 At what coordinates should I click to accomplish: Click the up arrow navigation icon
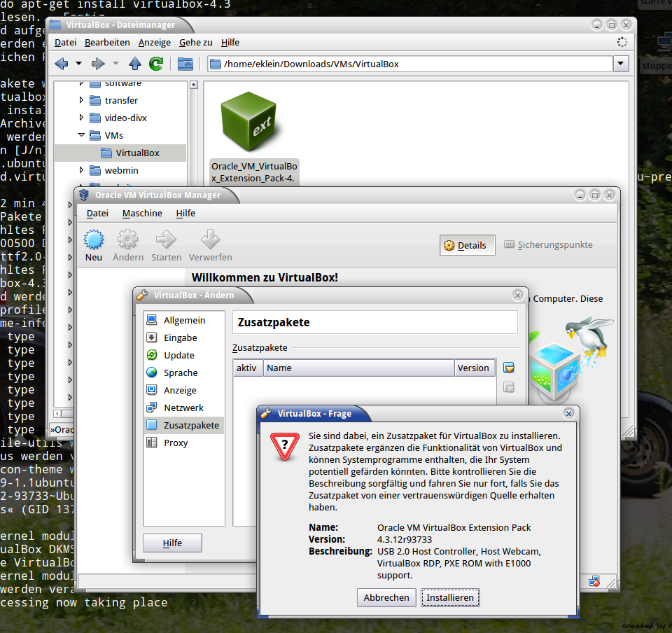click(x=135, y=64)
